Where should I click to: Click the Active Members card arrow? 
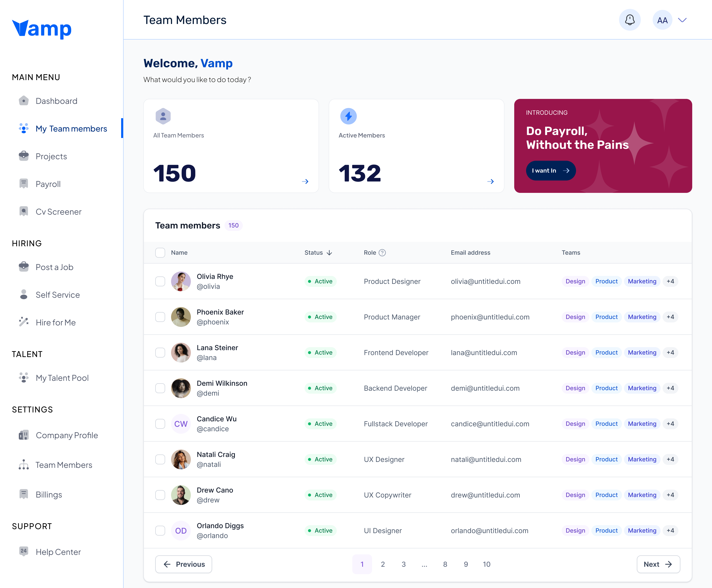(x=490, y=181)
